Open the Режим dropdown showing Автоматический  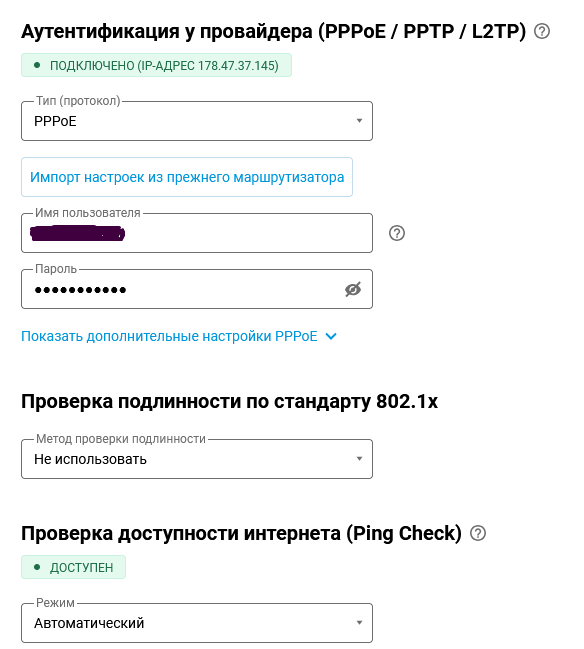(197, 623)
